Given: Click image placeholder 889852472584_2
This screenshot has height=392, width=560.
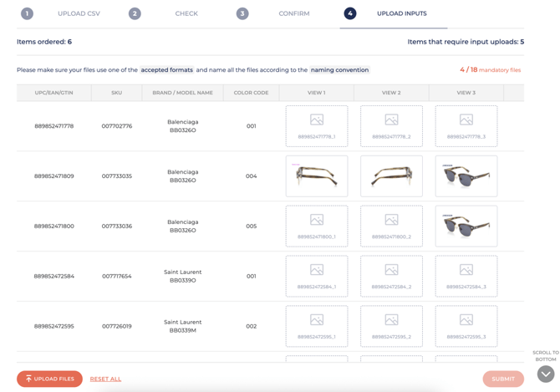Looking at the screenshot, I should (391, 277).
